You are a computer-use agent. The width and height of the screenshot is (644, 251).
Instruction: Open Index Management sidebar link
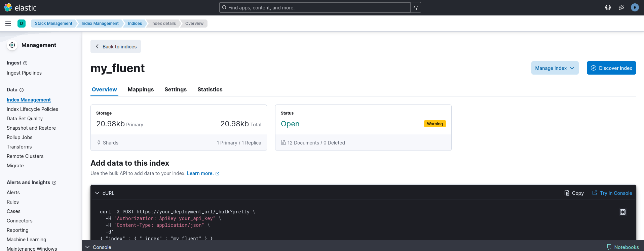pyautogui.click(x=29, y=100)
